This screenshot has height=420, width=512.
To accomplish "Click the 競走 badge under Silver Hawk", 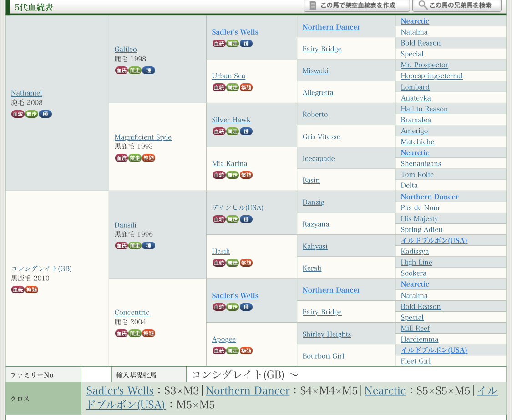I will point(233,131).
